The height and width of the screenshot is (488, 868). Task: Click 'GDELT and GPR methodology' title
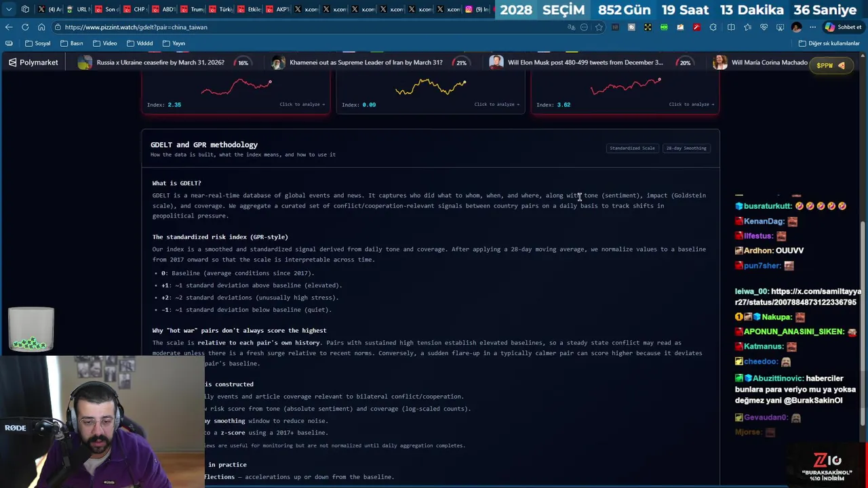pos(204,144)
